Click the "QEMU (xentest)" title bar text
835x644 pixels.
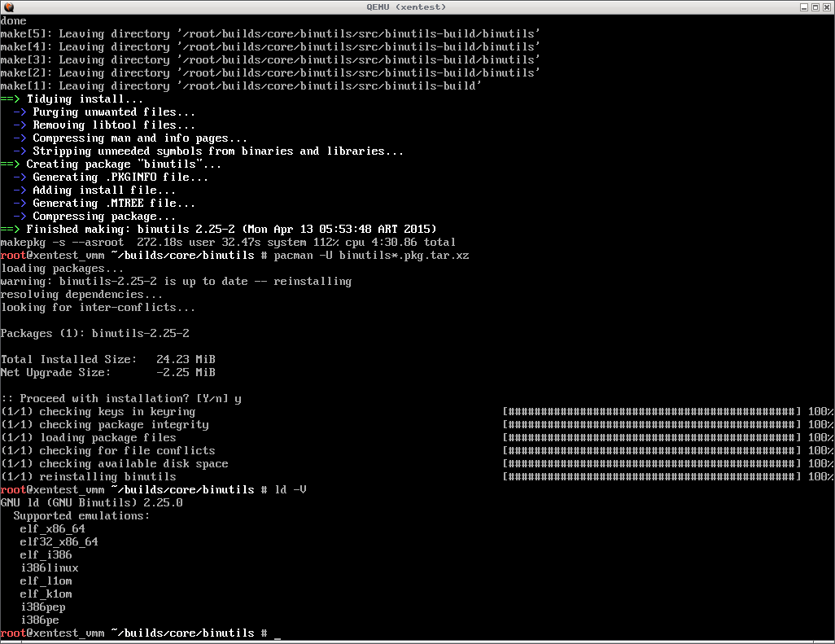click(x=417, y=7)
